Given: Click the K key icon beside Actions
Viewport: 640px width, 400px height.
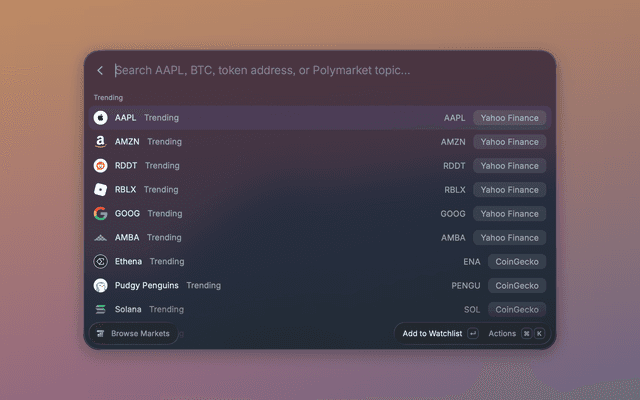Looking at the screenshot, I should coord(539,333).
